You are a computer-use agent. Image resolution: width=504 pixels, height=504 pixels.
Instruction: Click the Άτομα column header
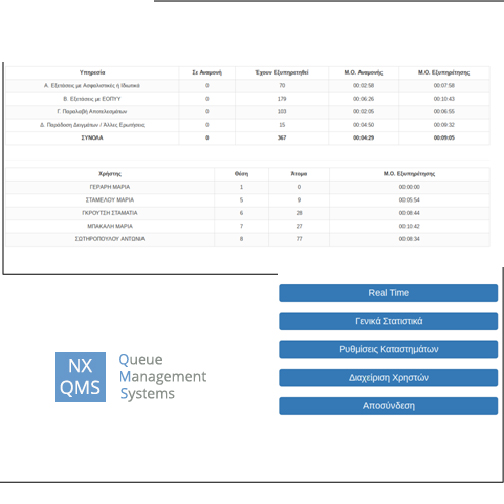point(299,174)
